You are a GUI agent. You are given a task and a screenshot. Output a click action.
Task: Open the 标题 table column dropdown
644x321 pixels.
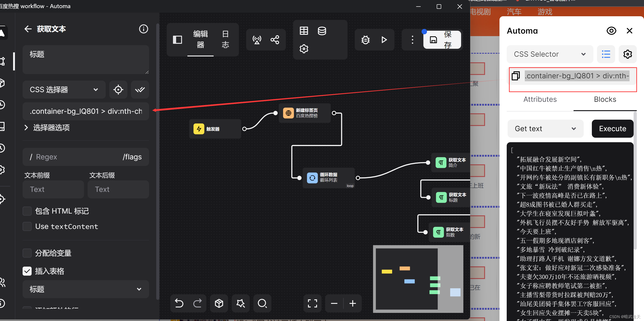86,289
